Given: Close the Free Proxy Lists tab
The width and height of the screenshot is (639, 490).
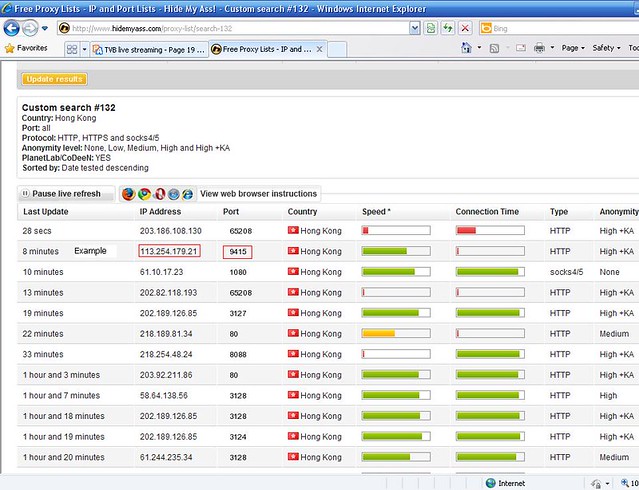Looking at the screenshot, I should click(x=320, y=49).
